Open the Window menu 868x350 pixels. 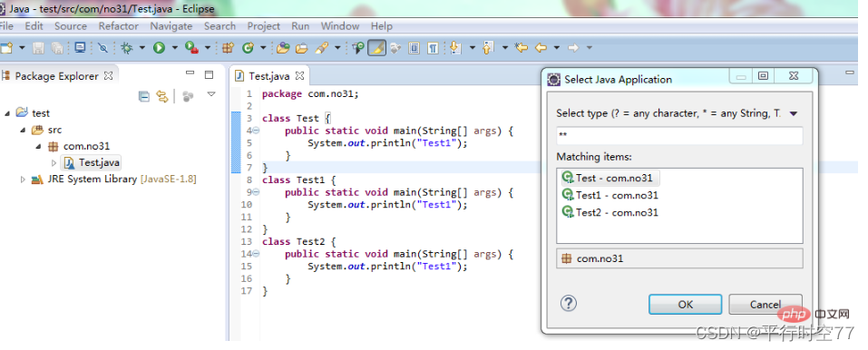point(340,26)
